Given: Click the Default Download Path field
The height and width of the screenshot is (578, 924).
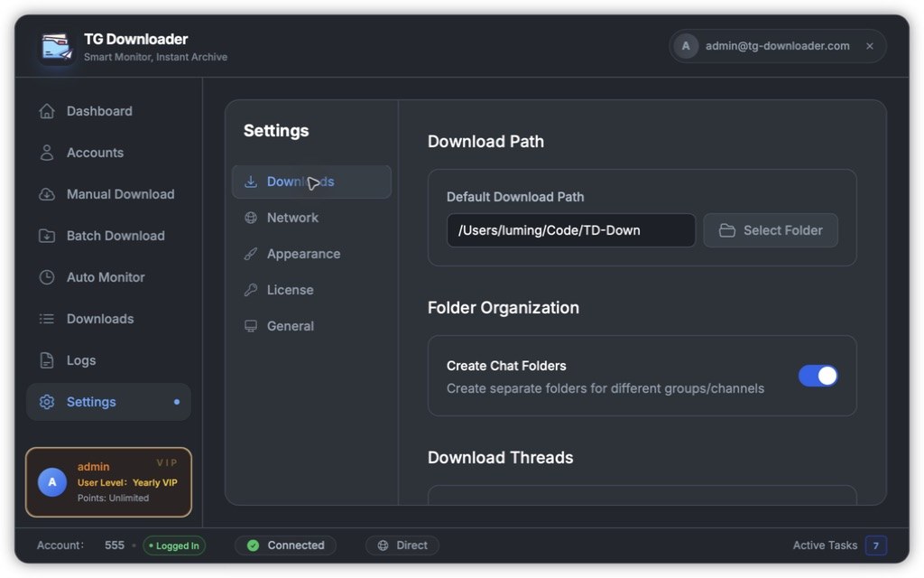Looking at the screenshot, I should (x=571, y=230).
